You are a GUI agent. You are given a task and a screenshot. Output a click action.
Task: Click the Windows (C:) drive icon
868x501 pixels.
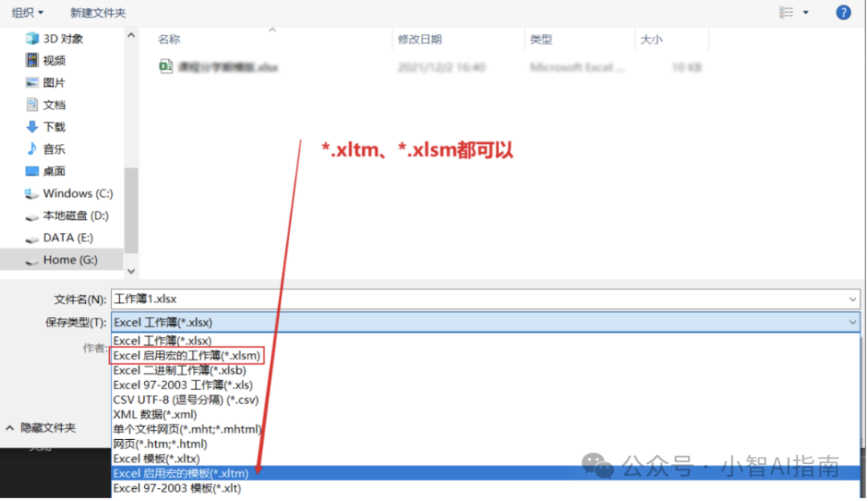(x=31, y=194)
